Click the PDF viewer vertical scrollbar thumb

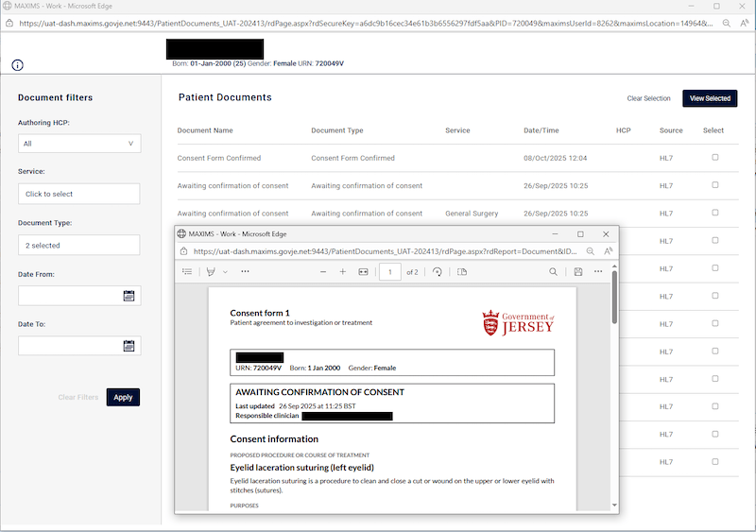pos(614,297)
